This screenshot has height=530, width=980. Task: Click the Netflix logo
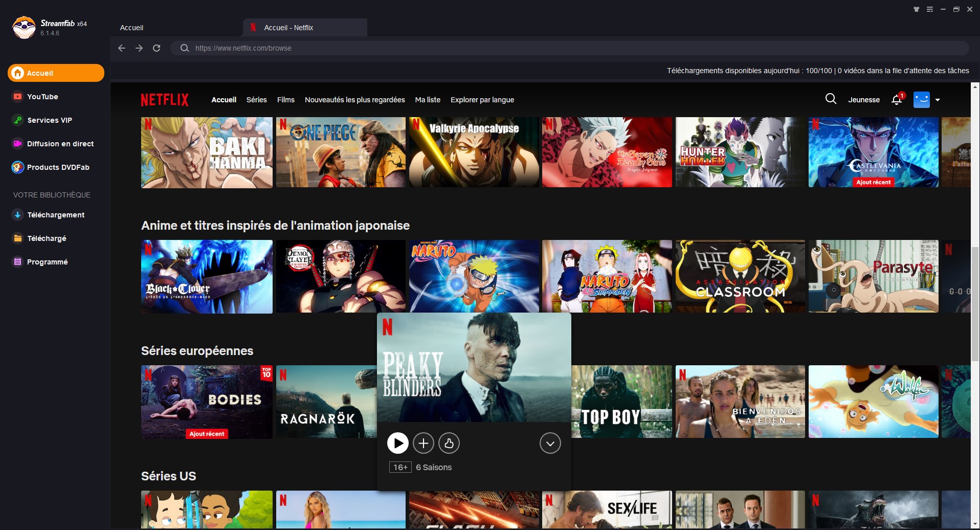coord(165,100)
